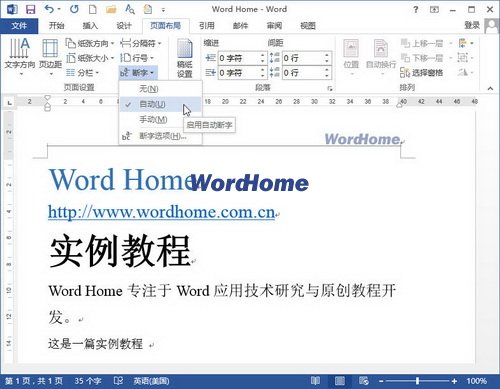500x389 pixels.
Task: Open the wordhome.com.cn hyperlink
Action: (x=161, y=212)
